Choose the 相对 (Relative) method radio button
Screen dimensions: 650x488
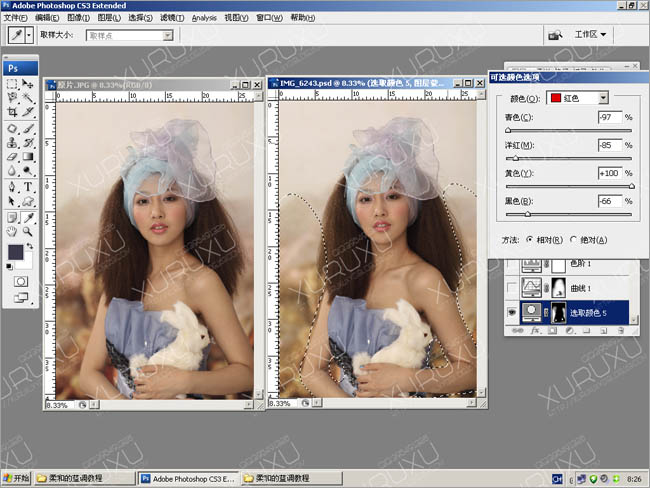[x=530, y=240]
